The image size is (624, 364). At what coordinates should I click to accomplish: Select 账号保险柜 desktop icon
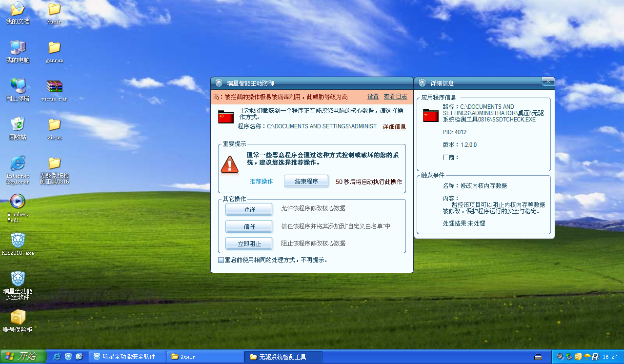tap(18, 321)
